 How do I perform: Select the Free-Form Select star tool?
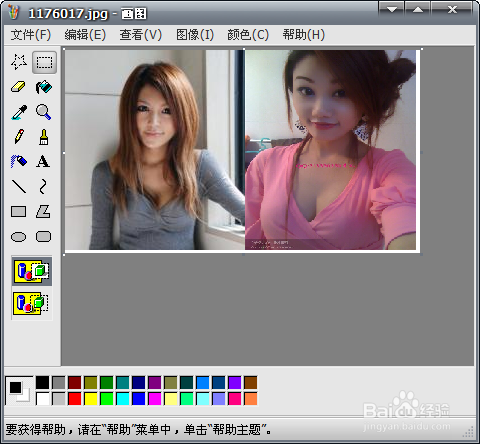coord(19,62)
